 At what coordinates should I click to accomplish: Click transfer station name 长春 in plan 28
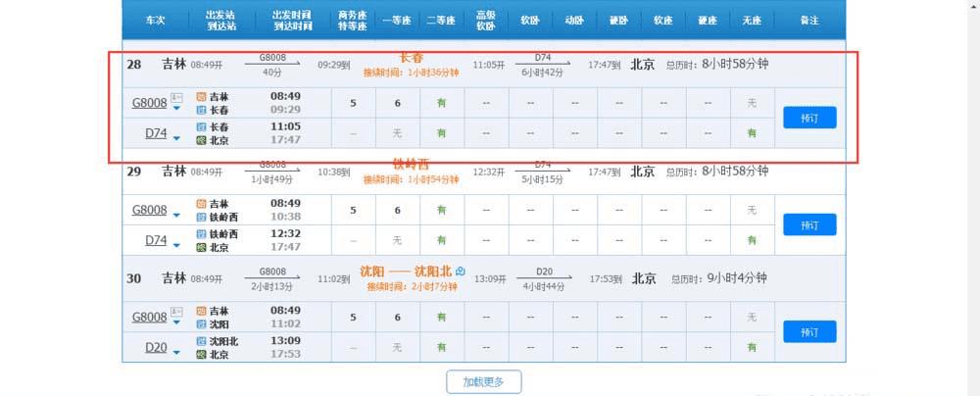[412, 58]
